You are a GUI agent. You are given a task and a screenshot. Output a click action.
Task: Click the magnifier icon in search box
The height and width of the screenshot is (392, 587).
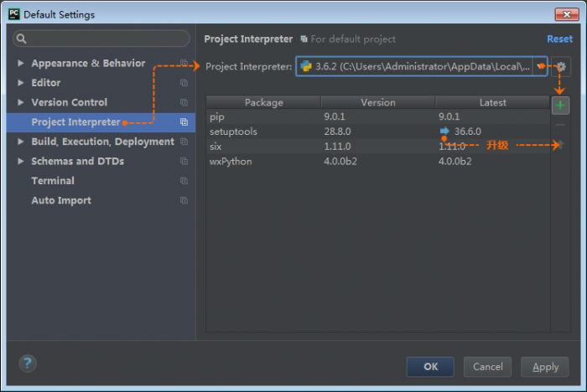pos(21,39)
